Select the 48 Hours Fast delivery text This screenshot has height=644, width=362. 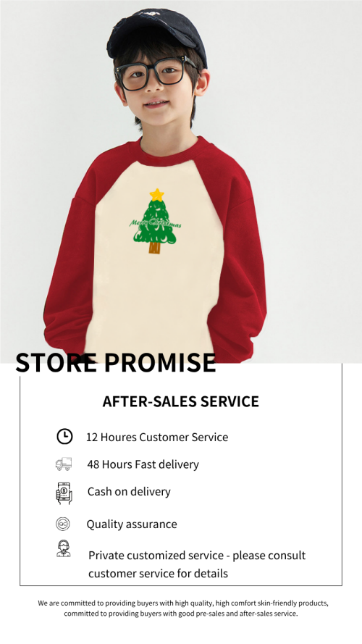point(143,464)
